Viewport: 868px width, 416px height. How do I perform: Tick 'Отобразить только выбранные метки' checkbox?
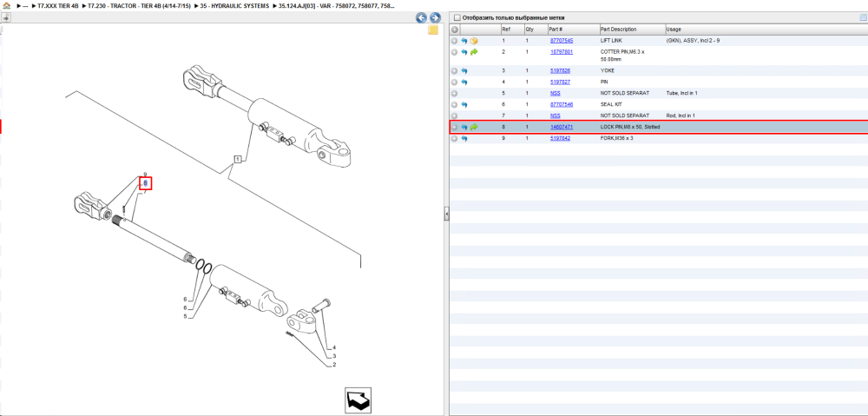point(457,17)
